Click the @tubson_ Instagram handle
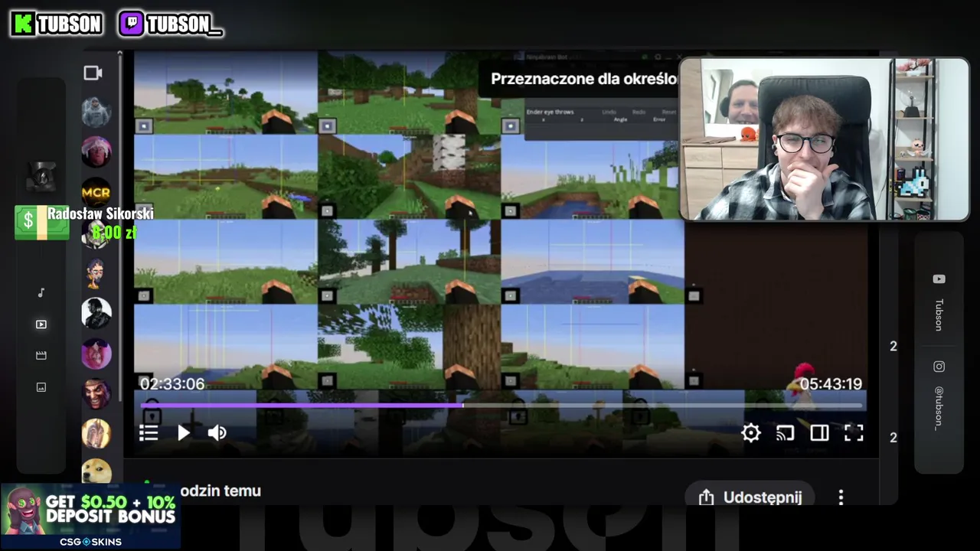This screenshot has width=980, height=551. point(939,408)
